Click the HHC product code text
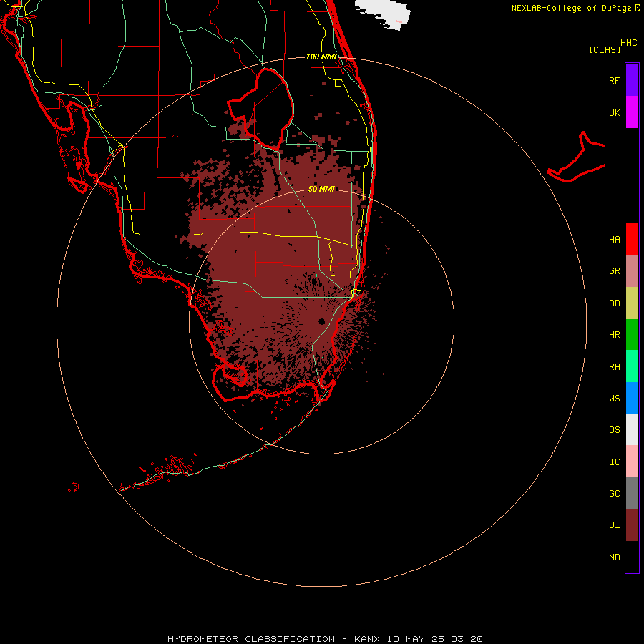 pos(628,43)
